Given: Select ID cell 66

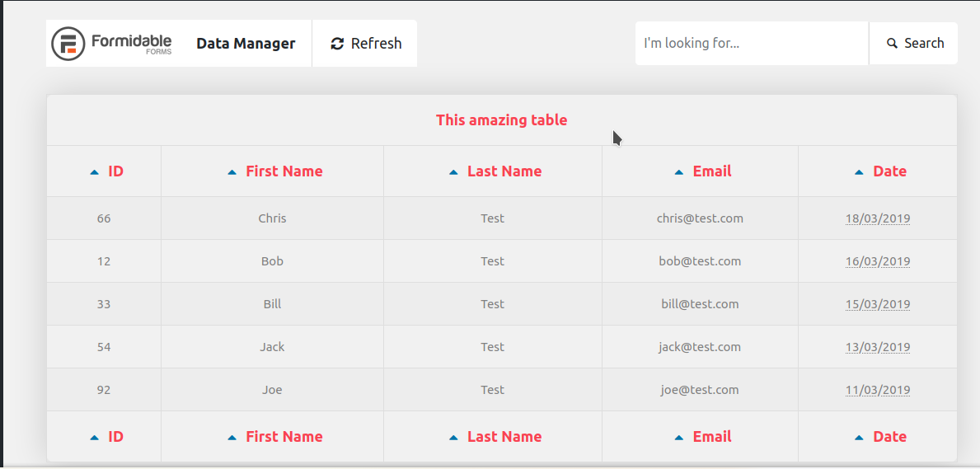Looking at the screenshot, I should pyautogui.click(x=104, y=218).
